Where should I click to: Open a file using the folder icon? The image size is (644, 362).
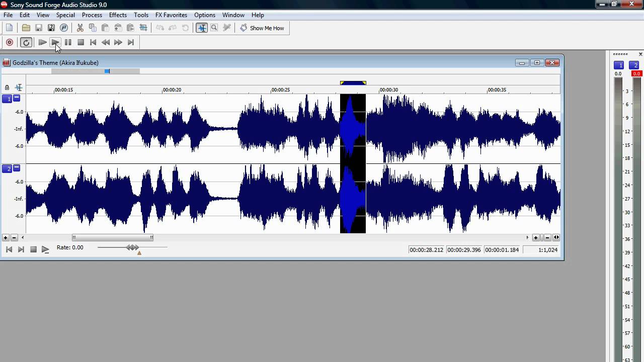[x=26, y=28]
